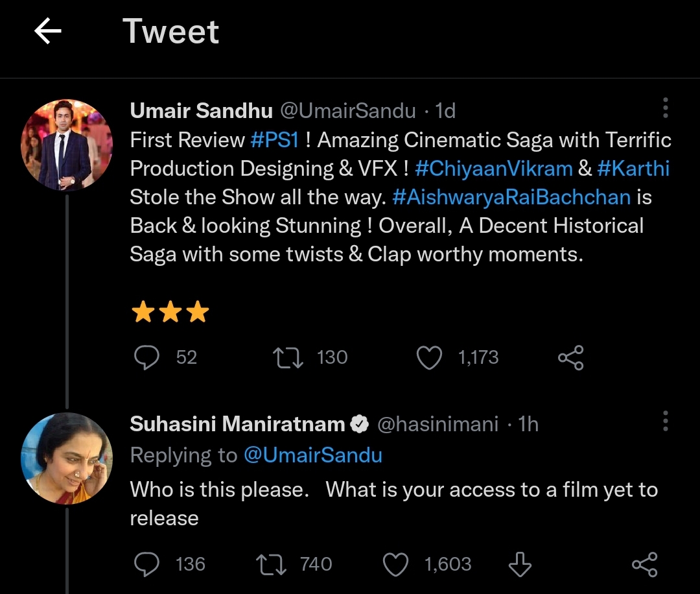Click the back arrow to leave the Tweet view
Screen dimensions: 700x594
[47, 30]
